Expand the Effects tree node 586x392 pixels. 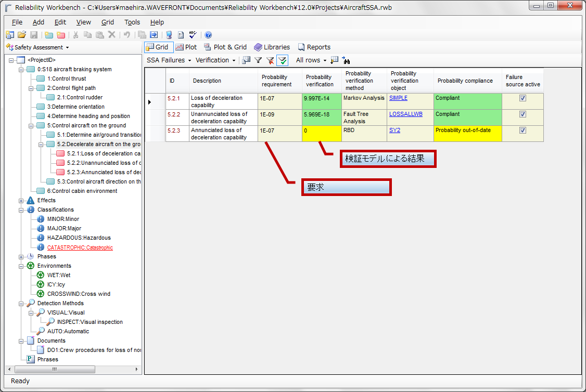21,201
